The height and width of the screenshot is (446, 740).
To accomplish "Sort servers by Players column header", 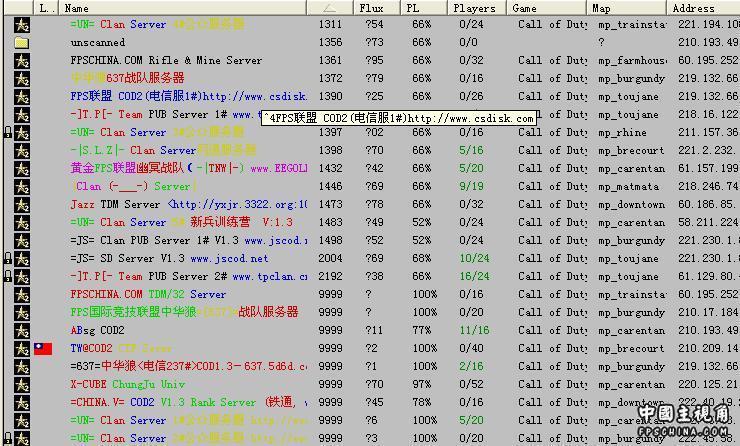I will tap(477, 8).
